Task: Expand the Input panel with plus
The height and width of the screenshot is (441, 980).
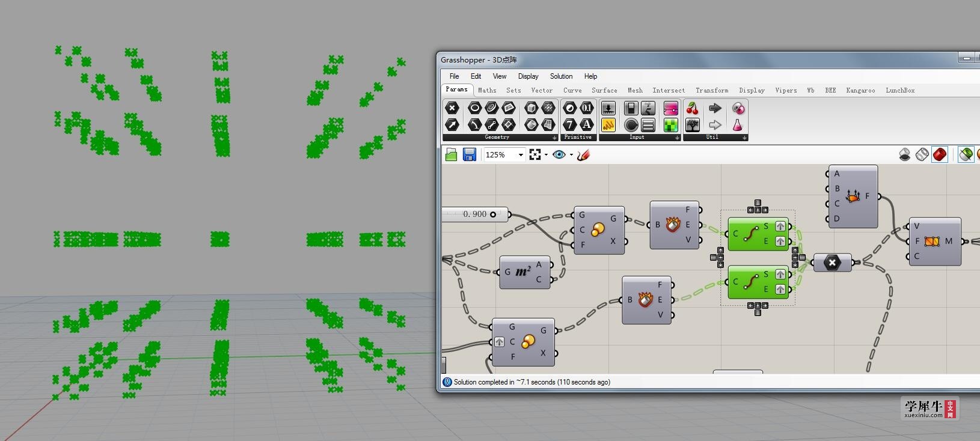Action: pos(677,138)
